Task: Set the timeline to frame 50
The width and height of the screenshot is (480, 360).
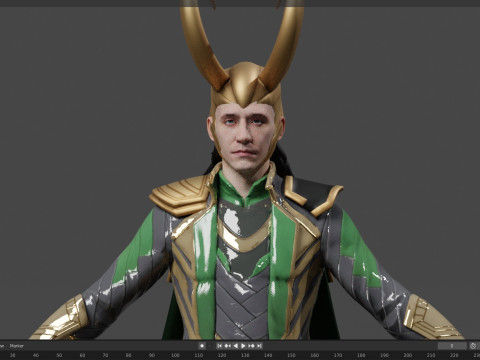Action: [x=59, y=356]
